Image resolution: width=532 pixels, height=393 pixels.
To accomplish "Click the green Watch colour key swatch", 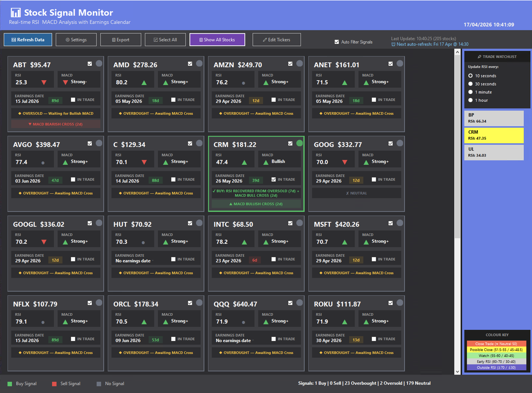I will [x=496, y=355].
